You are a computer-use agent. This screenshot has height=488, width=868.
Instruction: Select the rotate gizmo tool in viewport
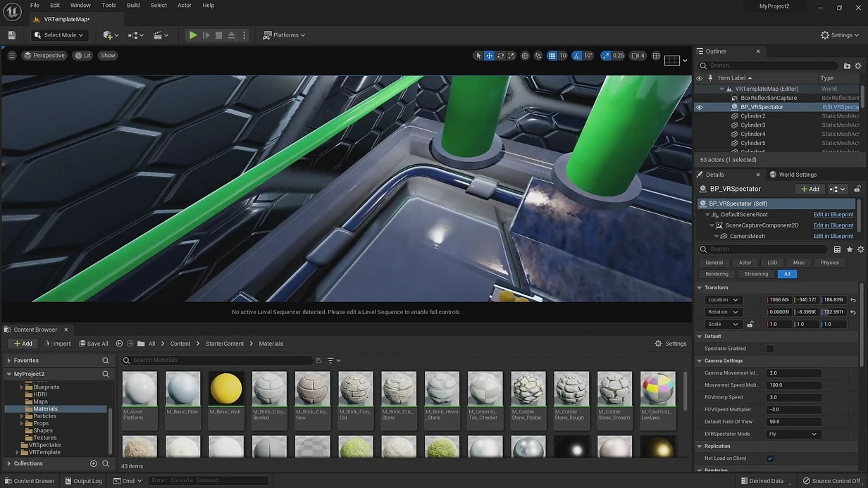[500, 56]
